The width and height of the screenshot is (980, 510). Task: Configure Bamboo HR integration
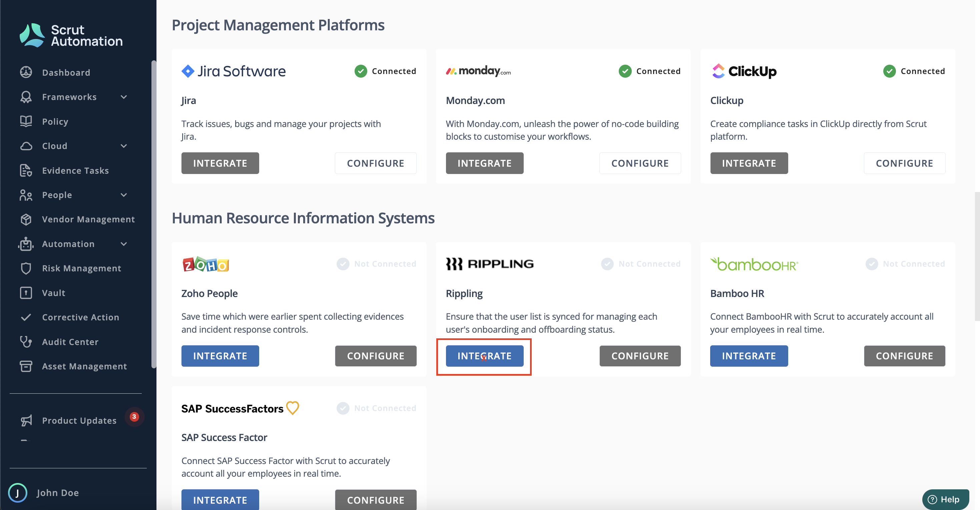904,356
